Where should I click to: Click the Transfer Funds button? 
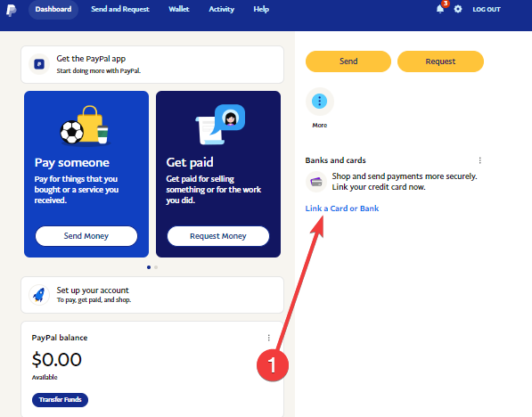60,400
